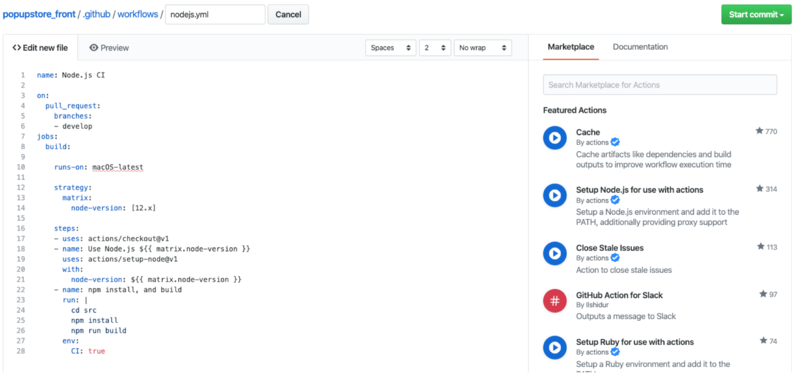Open the indent size 2 dropdown
This screenshot has width=800, height=379.
click(x=435, y=47)
